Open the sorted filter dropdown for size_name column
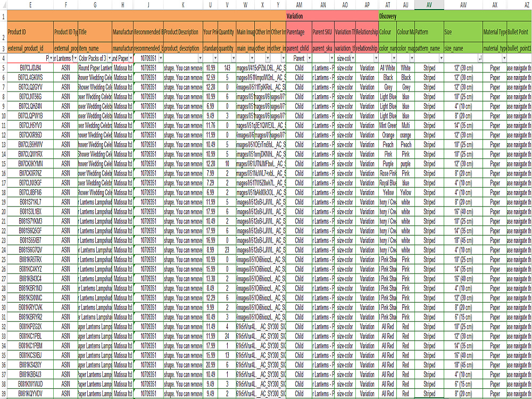The image size is (532, 399). point(480,59)
